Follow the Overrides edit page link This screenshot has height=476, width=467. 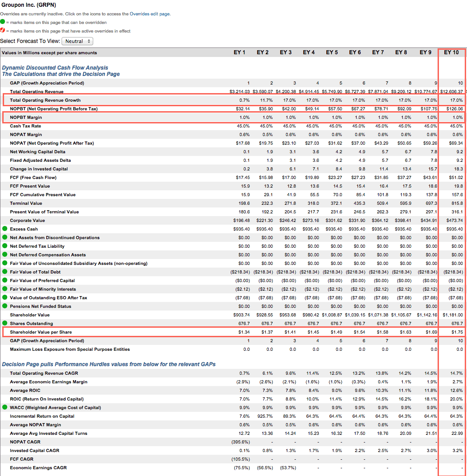pyautogui.click(x=149, y=14)
